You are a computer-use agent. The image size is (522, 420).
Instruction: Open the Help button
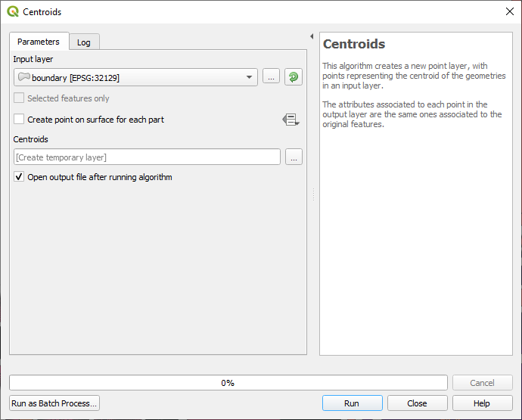click(482, 403)
